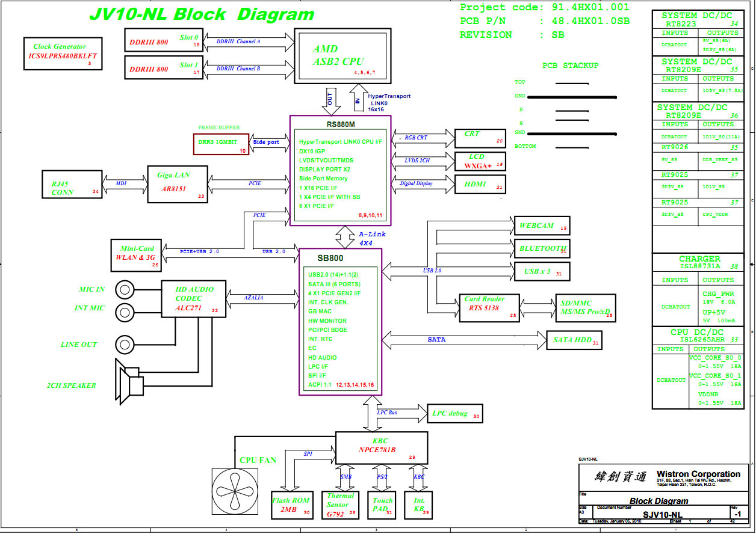Select the 1D1V_S0 (11A) output cell
The width and height of the screenshot is (756, 534).
click(x=720, y=137)
